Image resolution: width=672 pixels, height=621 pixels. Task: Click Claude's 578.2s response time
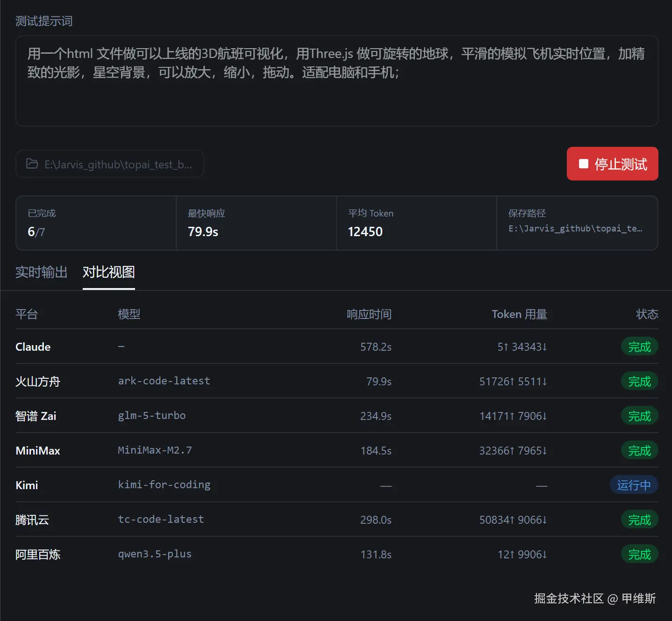376,347
